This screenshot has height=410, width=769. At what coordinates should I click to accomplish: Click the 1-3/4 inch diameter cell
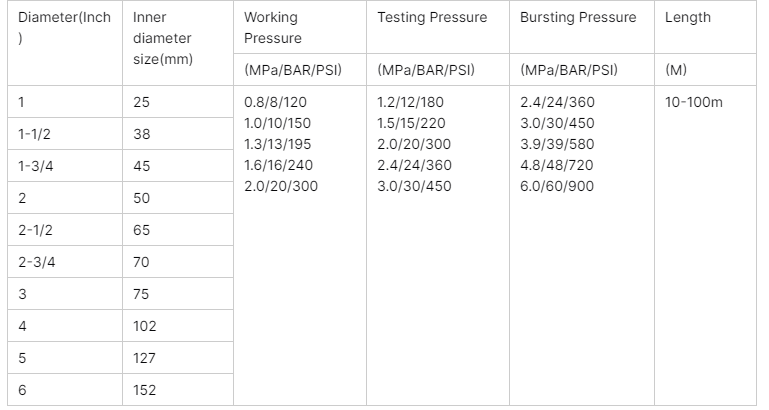click(65, 166)
